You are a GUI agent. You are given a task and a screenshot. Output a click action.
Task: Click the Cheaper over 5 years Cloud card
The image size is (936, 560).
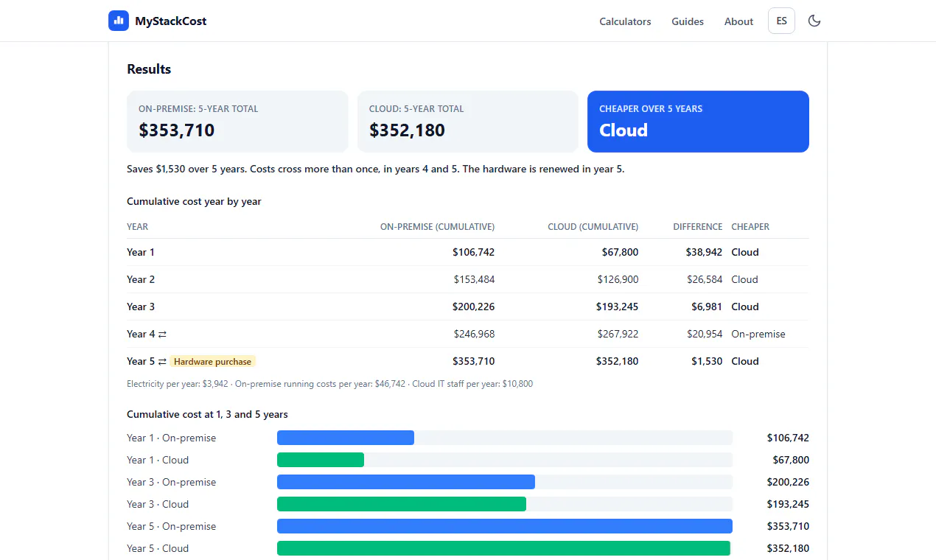[x=698, y=122]
